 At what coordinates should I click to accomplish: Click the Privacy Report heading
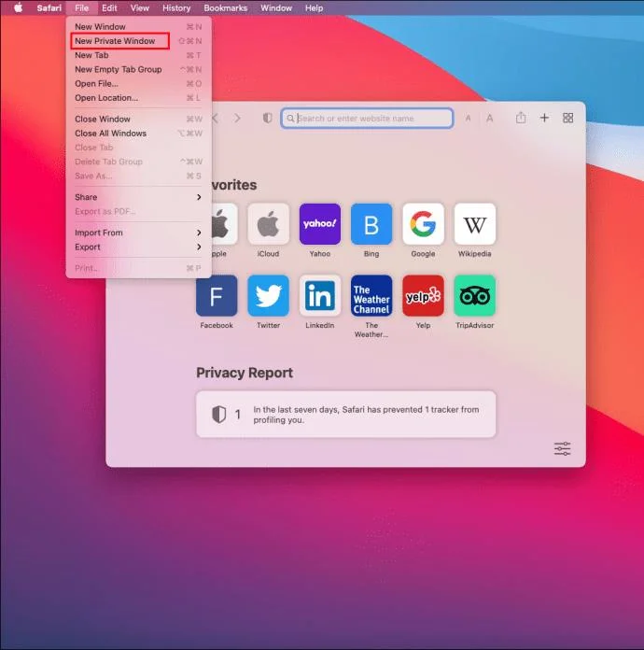pyautogui.click(x=245, y=373)
